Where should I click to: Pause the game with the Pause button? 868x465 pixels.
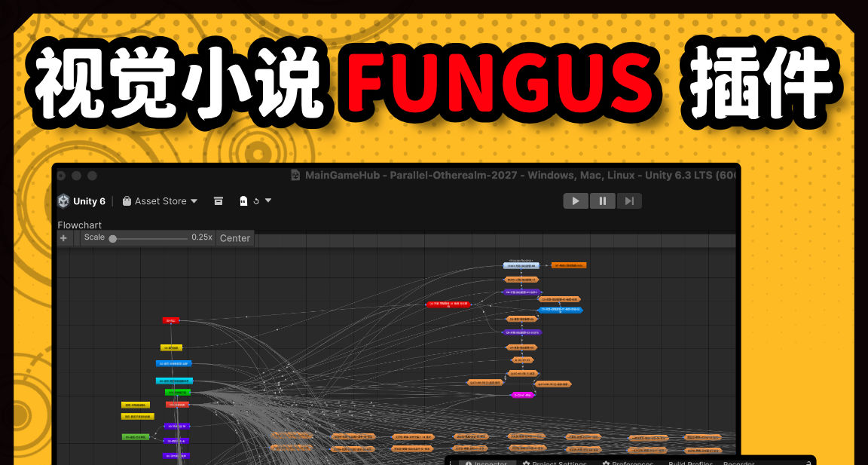tap(602, 201)
